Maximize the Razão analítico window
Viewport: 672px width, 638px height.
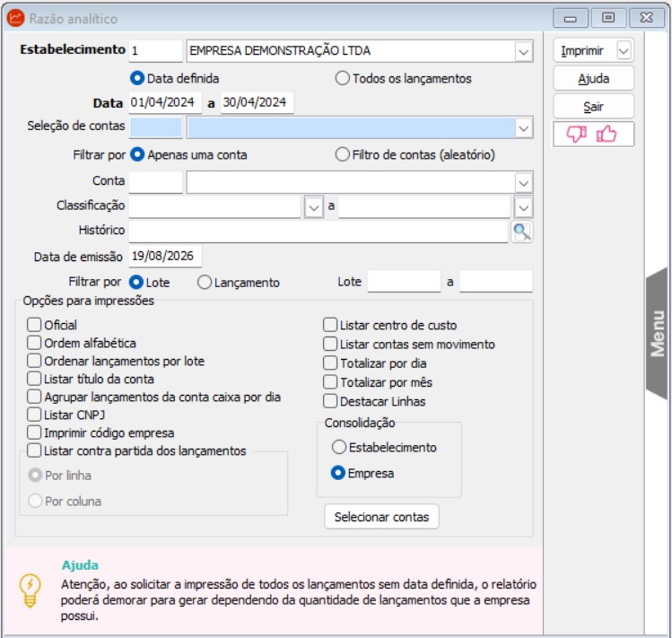click(x=607, y=18)
